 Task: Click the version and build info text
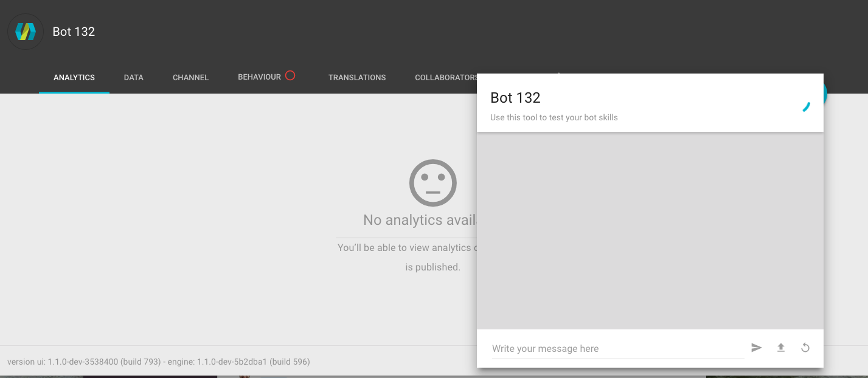click(159, 362)
